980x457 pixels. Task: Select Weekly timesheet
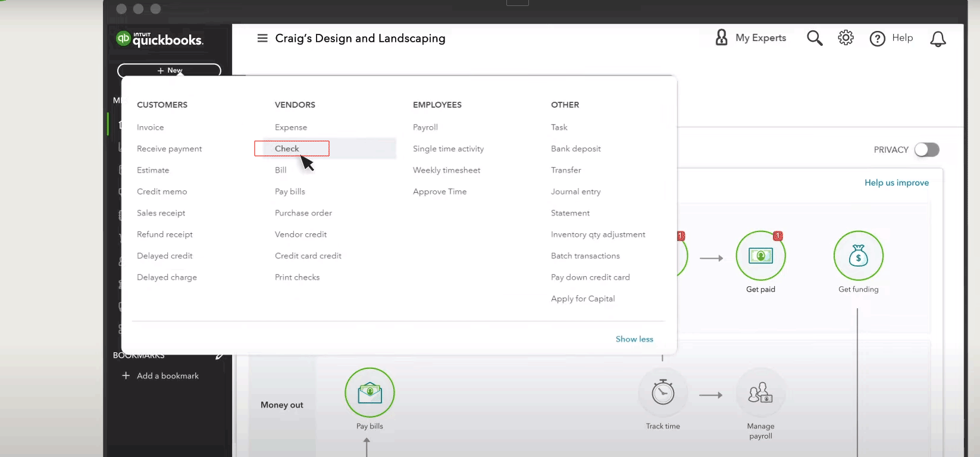[446, 170]
